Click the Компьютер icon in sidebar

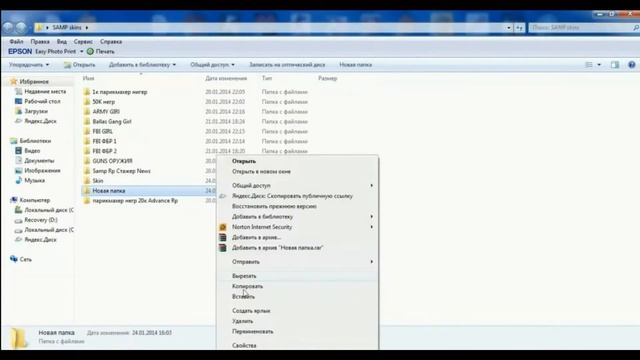pos(13,200)
